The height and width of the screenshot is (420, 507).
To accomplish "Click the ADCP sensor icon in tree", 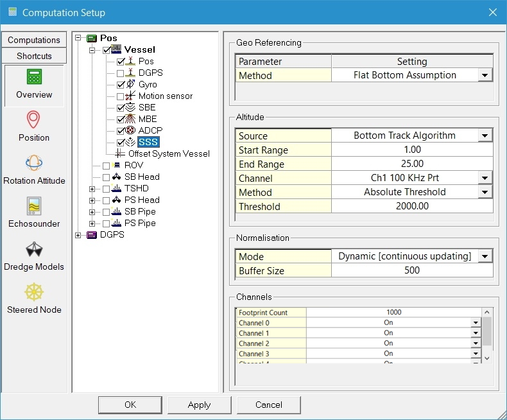I will pyautogui.click(x=131, y=130).
